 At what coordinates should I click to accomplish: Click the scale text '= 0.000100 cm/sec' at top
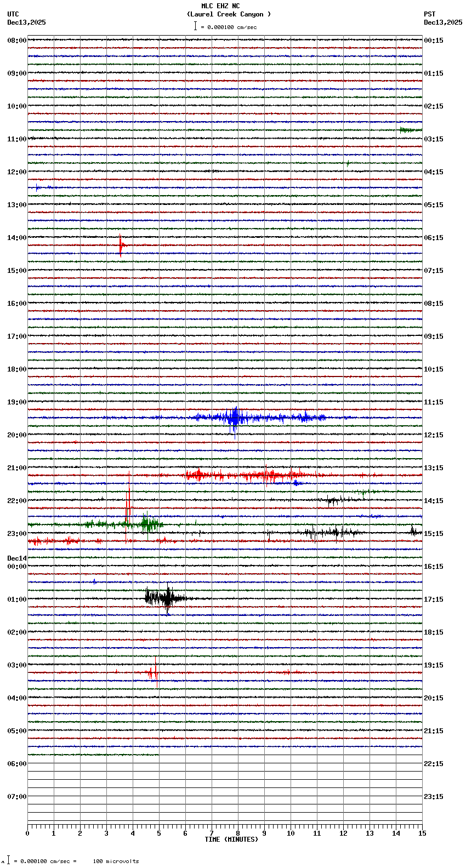pyautogui.click(x=229, y=27)
